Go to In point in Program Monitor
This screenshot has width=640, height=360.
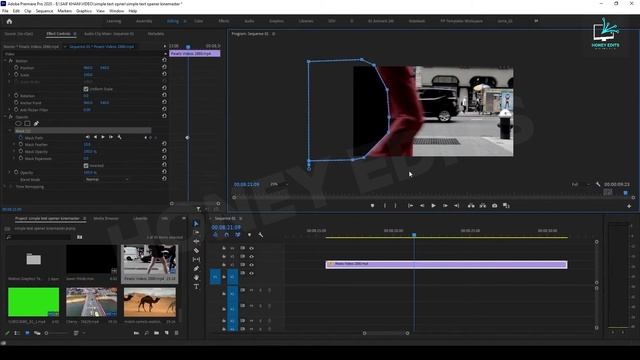tap(411, 206)
